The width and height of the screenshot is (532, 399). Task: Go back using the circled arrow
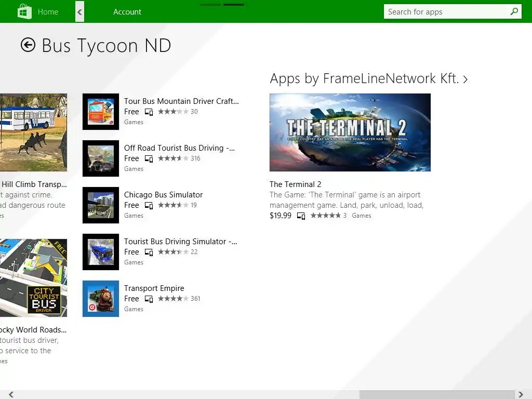point(28,45)
